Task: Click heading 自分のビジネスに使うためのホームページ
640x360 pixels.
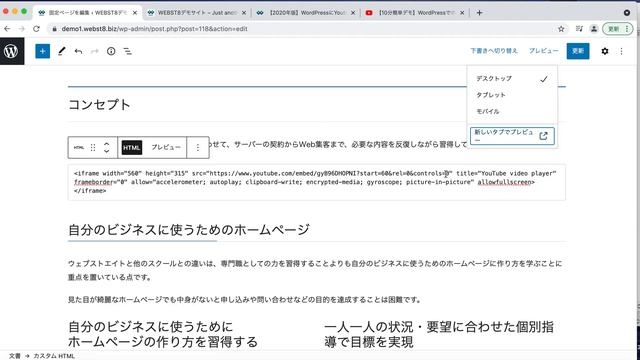Action: (x=189, y=229)
